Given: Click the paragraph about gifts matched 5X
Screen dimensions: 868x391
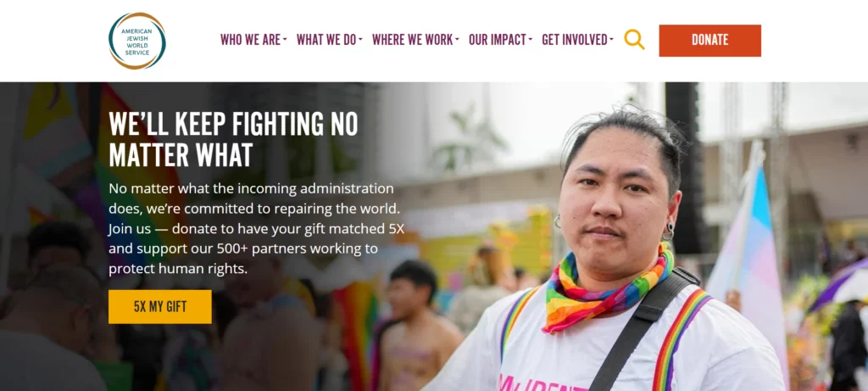Looking at the screenshot, I should 256,228.
